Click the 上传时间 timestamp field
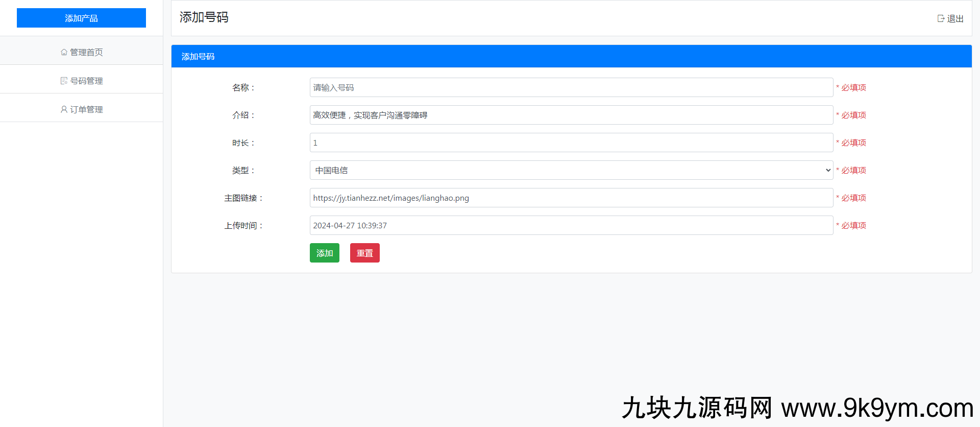The image size is (980, 427). tap(571, 225)
